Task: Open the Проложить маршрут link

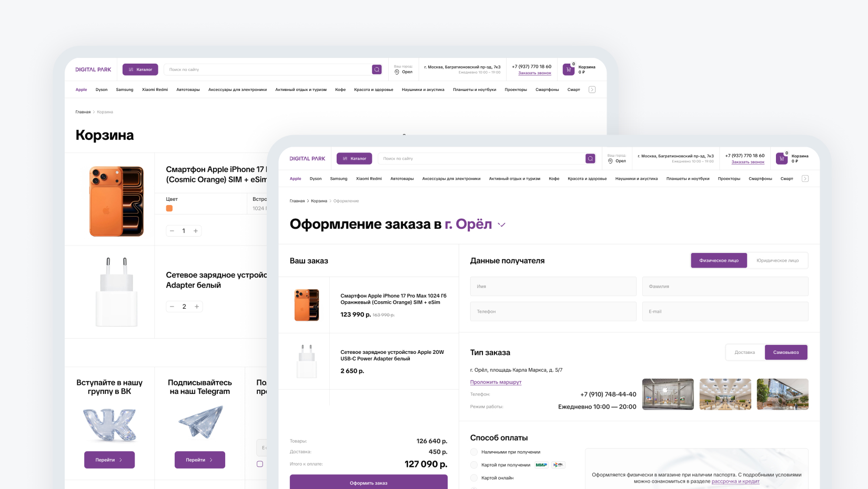Action: pyautogui.click(x=495, y=382)
